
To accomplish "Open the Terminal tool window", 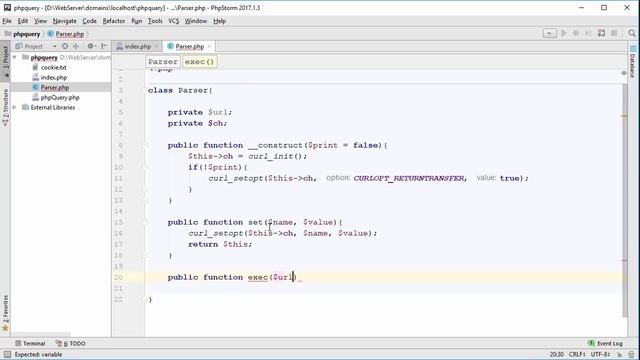I will pyautogui.click(x=30, y=343).
